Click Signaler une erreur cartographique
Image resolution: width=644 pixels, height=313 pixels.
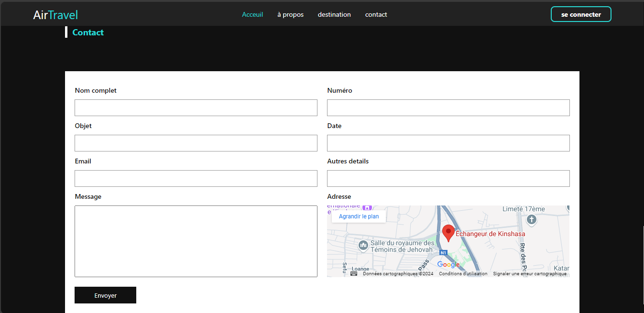click(530, 274)
